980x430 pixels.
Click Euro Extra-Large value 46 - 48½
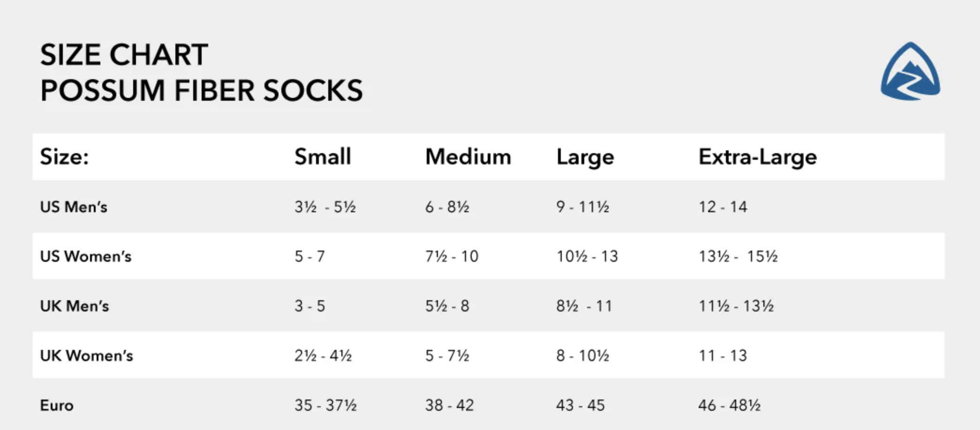click(730, 405)
